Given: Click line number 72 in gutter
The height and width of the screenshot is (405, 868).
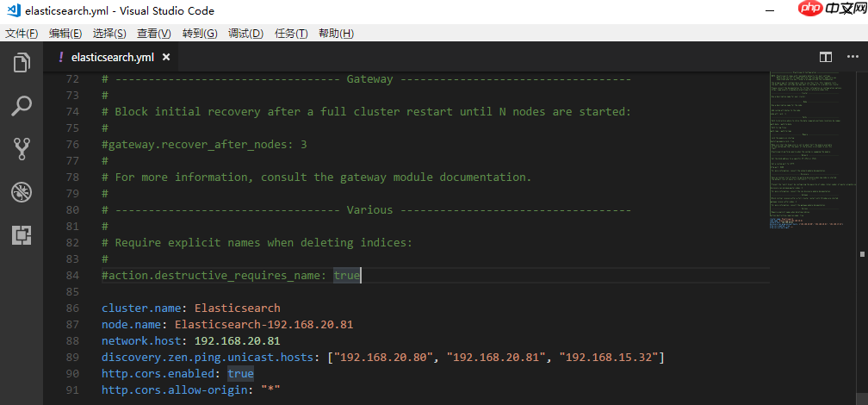Looking at the screenshot, I should 72,79.
